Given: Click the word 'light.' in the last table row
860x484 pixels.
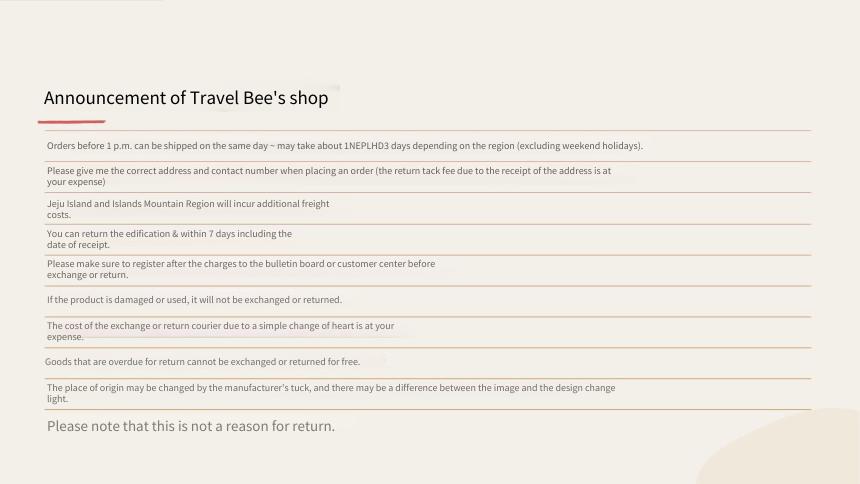Looking at the screenshot, I should 58,399.
